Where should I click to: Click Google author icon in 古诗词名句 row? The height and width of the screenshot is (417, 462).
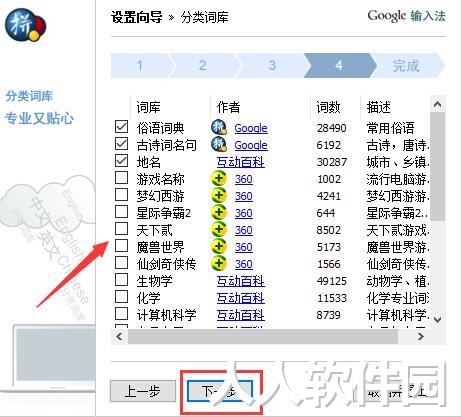click(219, 144)
